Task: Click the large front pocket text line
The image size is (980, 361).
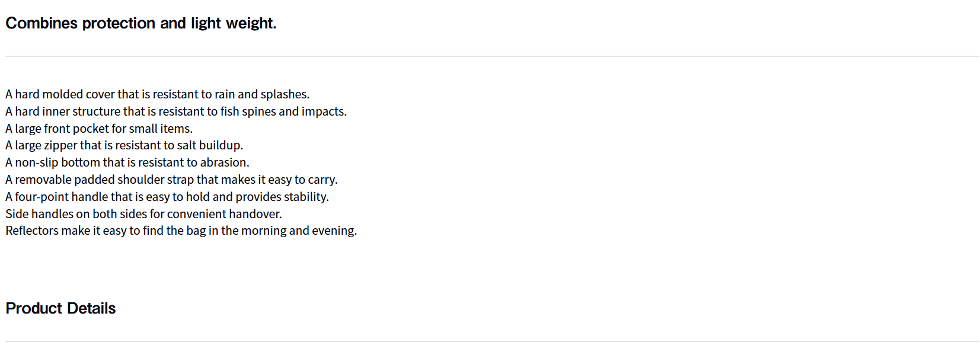Action: coord(99,129)
